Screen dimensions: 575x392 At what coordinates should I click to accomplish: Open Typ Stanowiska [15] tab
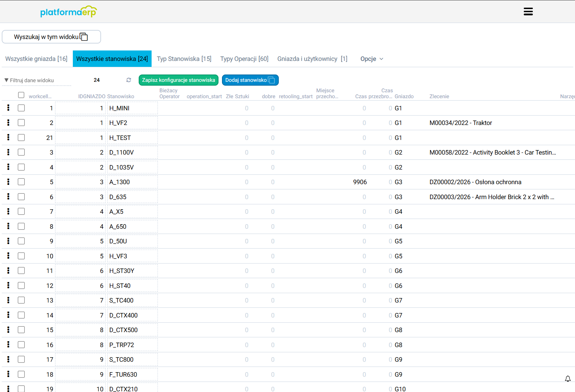(184, 59)
